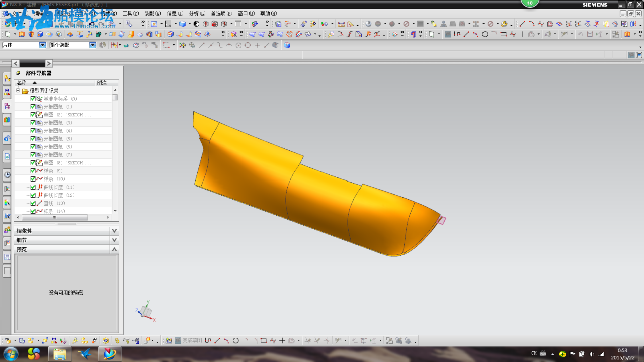Open the 片体 type filter dropdown
Screen dimensions: 644x362
42,45
